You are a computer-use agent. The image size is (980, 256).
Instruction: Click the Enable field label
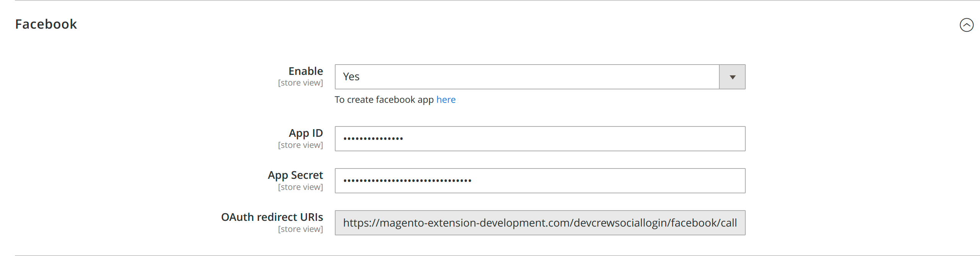[x=305, y=71]
